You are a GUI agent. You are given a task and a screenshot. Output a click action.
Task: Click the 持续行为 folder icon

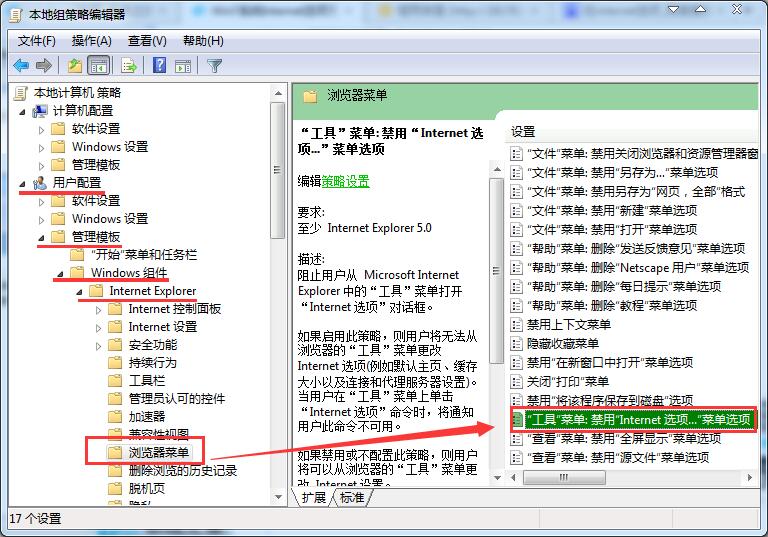coord(115,363)
